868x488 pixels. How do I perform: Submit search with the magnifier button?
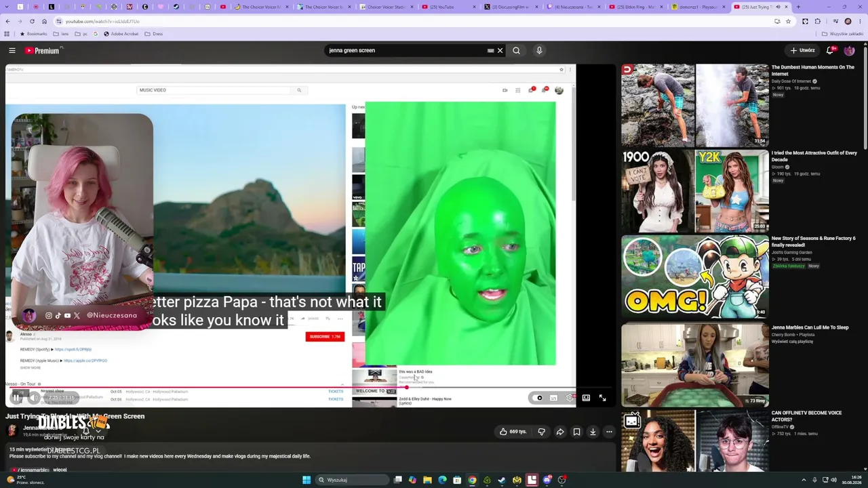pyautogui.click(x=516, y=50)
